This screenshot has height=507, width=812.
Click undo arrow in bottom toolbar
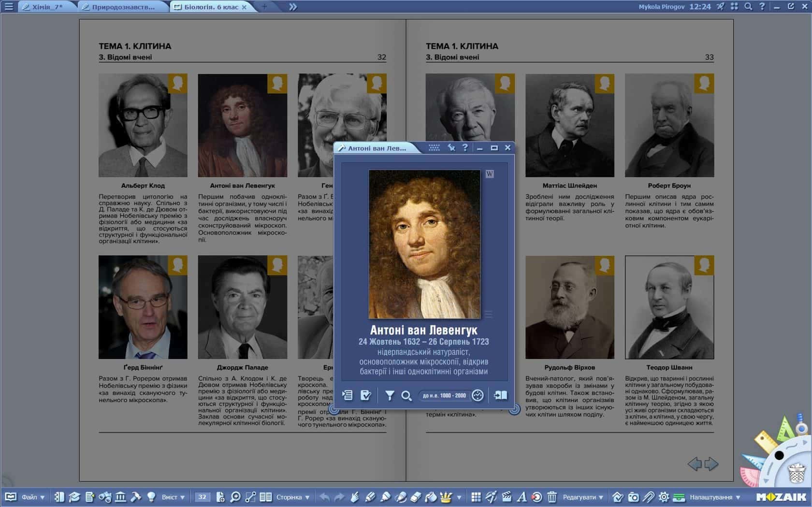(324, 497)
